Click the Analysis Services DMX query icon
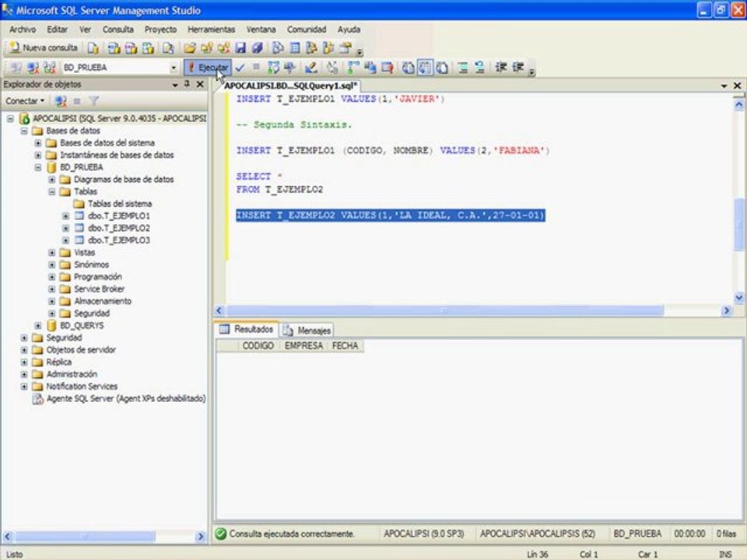 [x=131, y=48]
